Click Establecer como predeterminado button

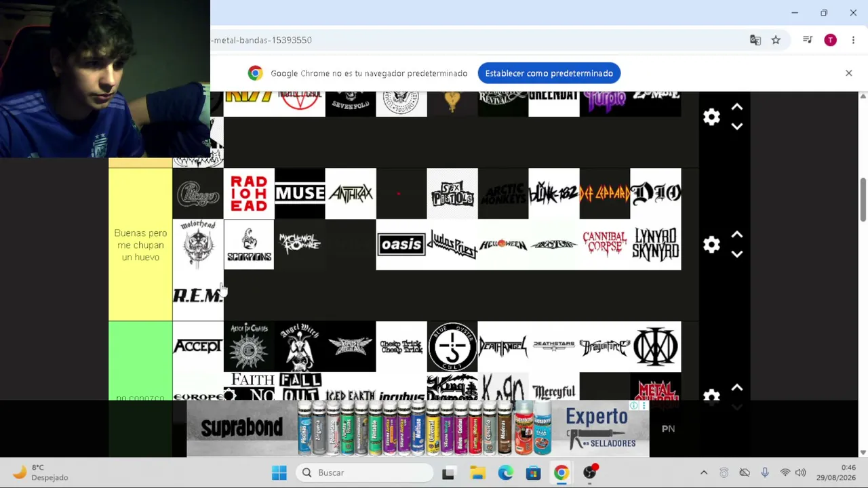tap(549, 73)
